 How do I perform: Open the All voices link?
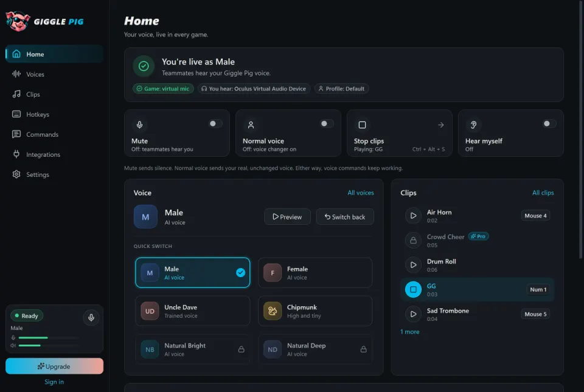[361, 193]
